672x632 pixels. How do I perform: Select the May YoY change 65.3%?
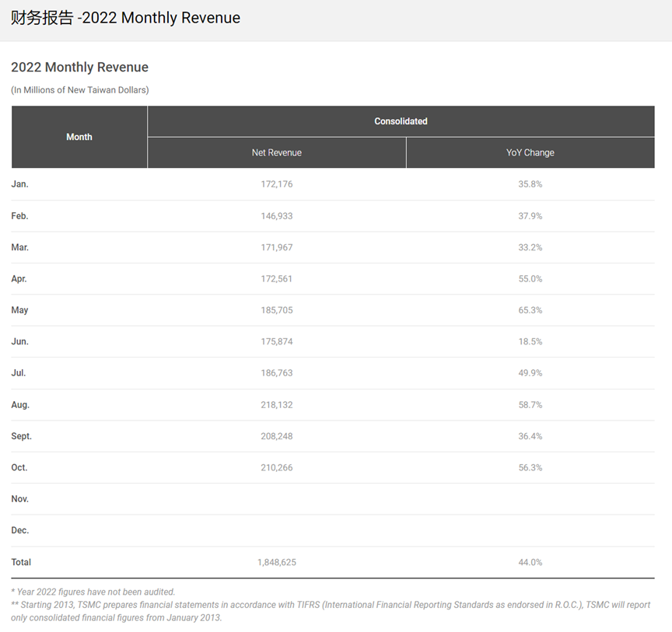[530, 310]
